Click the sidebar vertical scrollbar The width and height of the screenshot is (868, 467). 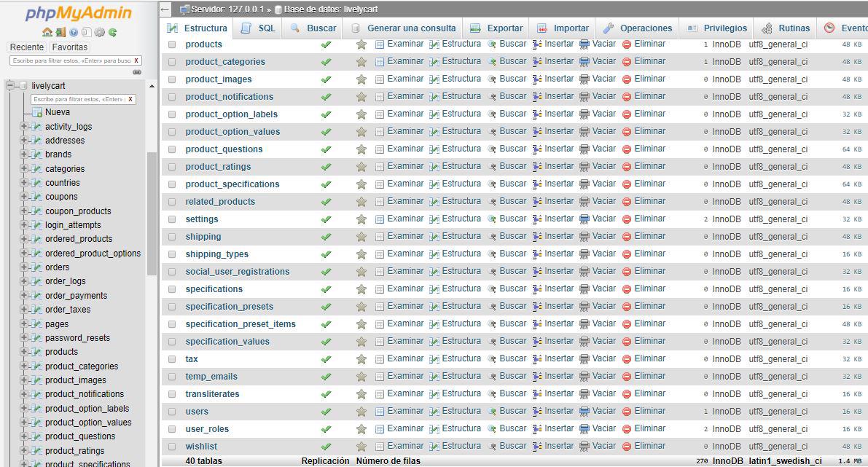point(152,213)
